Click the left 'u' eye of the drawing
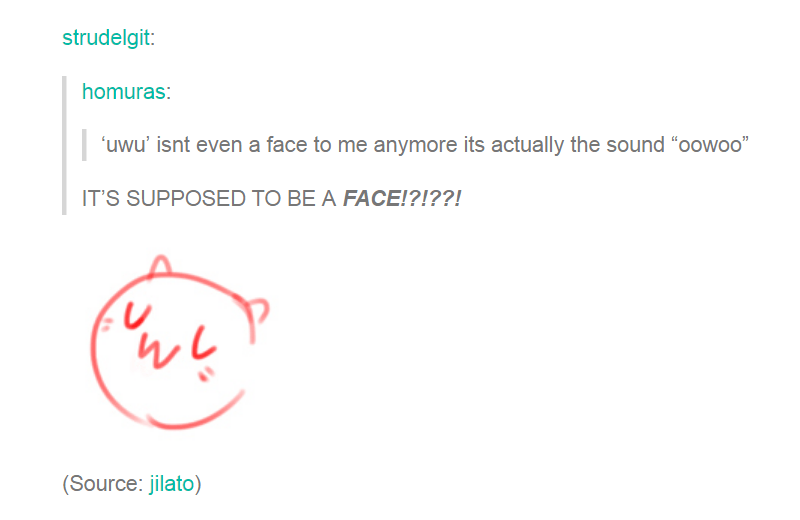 coord(137,315)
